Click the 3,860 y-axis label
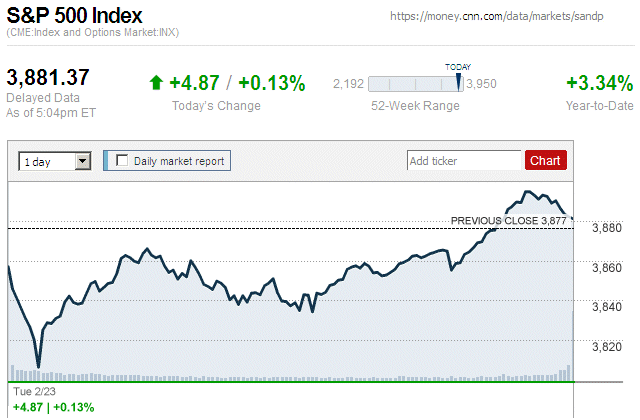The width and height of the screenshot is (640, 420). tap(606, 268)
